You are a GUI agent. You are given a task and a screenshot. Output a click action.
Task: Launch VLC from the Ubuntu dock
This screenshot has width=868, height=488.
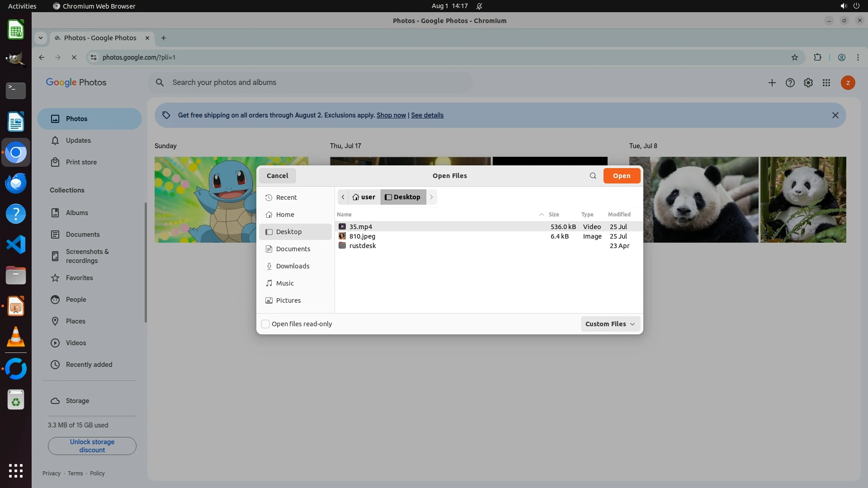point(16,337)
